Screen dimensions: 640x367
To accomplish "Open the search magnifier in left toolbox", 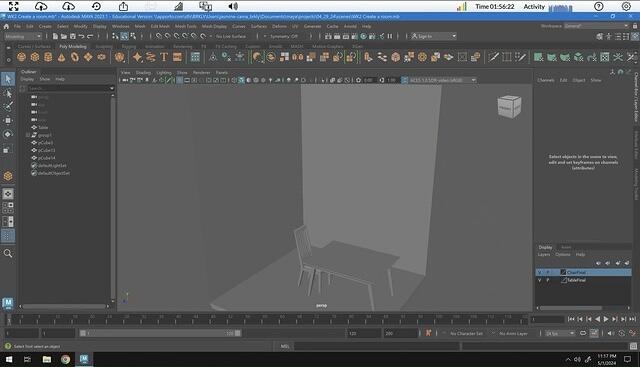I will [8, 254].
